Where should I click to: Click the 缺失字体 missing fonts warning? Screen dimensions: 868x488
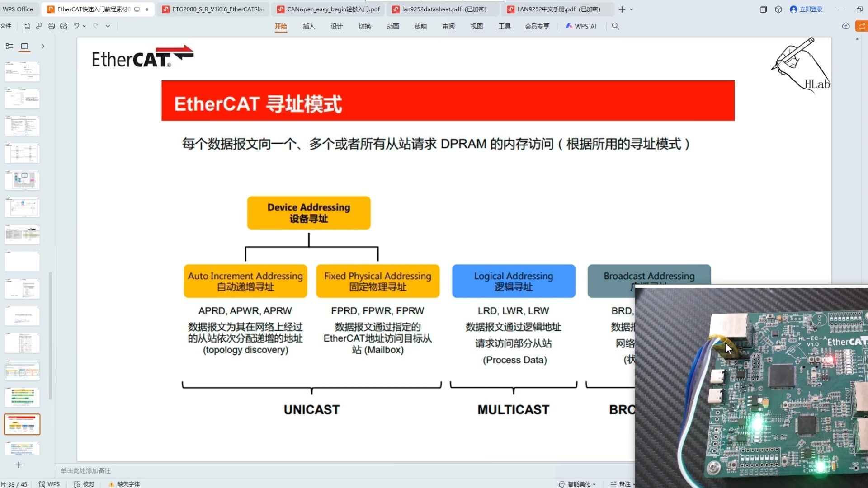[x=124, y=484]
